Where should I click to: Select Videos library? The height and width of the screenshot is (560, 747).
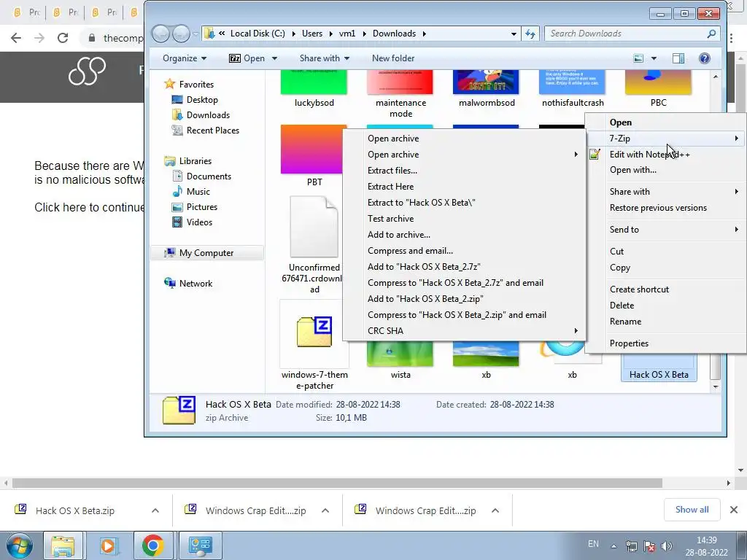click(x=199, y=222)
